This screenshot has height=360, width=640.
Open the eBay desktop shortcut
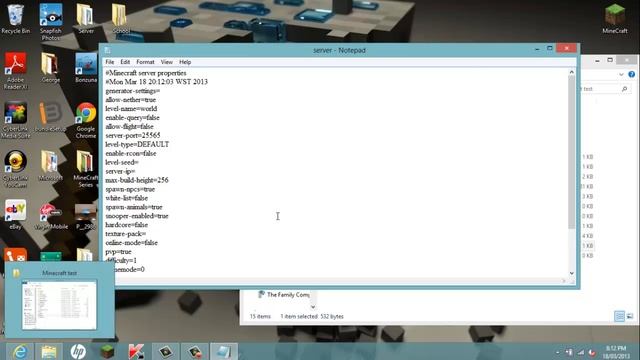click(16, 214)
